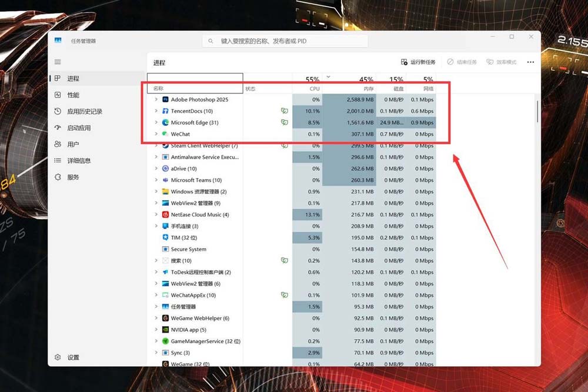Click the 效率模式 button
588x392 pixels.
pyautogui.click(x=502, y=62)
